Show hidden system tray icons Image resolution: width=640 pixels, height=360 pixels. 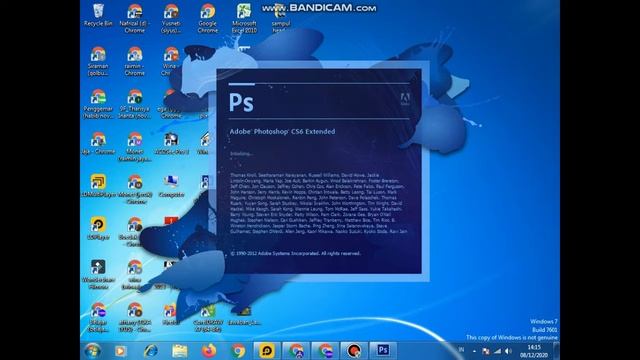pyautogui.click(x=474, y=351)
